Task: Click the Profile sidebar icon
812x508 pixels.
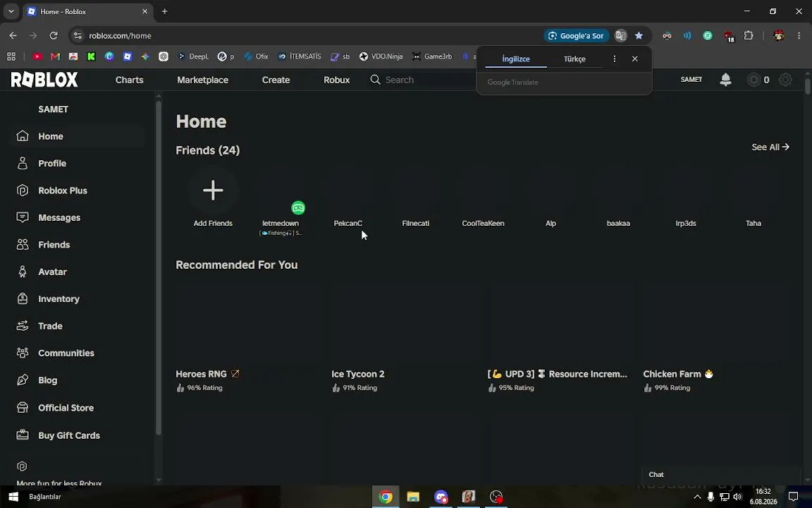Action: coord(23,163)
